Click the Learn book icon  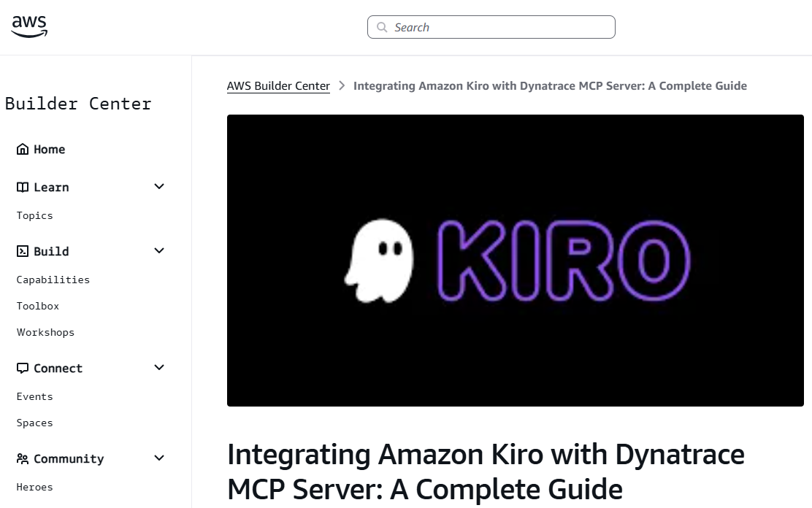pos(21,186)
